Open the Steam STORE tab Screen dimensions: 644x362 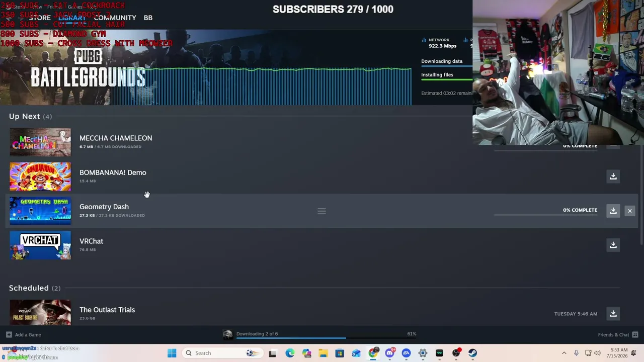coord(39,18)
